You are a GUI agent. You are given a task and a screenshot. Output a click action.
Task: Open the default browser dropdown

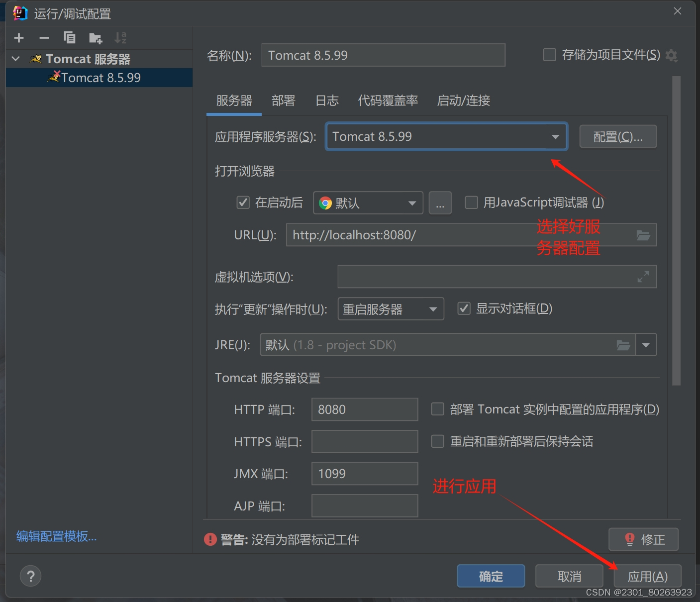point(368,203)
